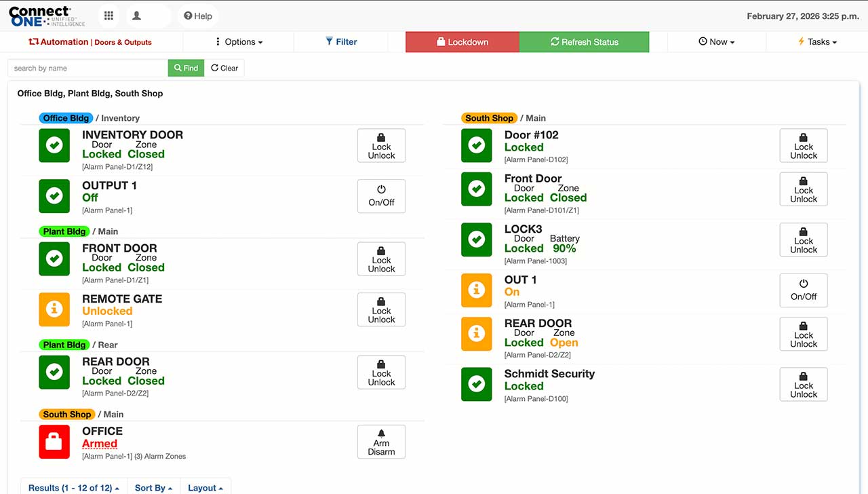The image size is (868, 494).
Task: Open the apps grid icon
Action: [x=108, y=16]
